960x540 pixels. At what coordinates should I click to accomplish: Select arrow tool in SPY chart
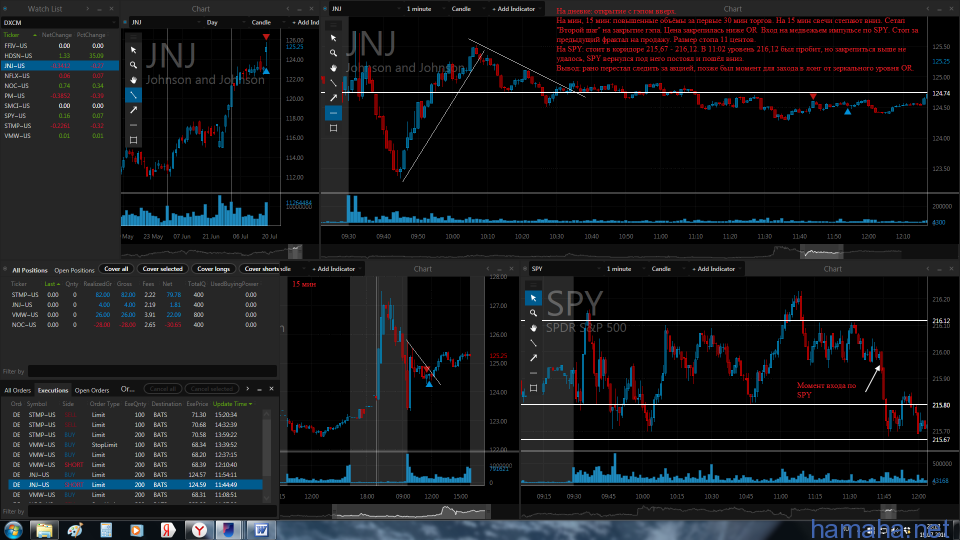(533, 358)
